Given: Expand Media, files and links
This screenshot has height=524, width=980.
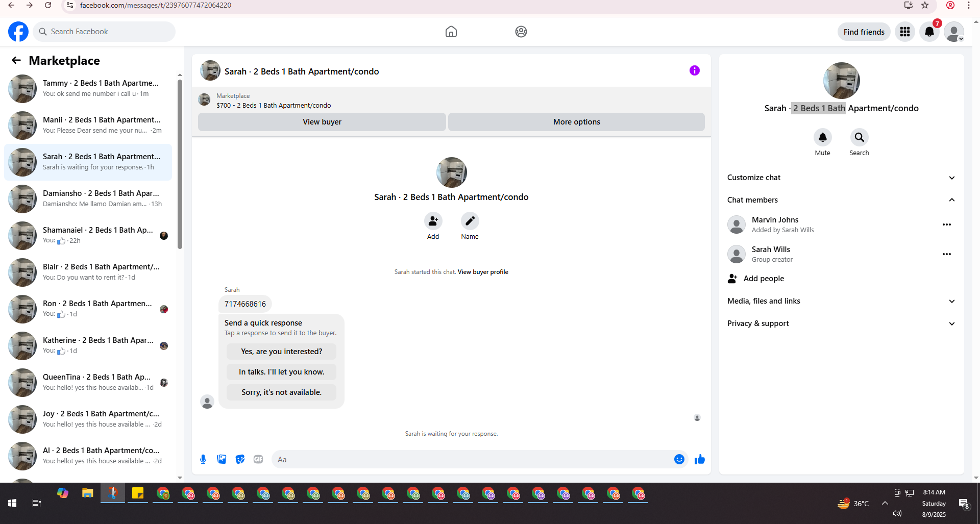Looking at the screenshot, I should point(841,301).
